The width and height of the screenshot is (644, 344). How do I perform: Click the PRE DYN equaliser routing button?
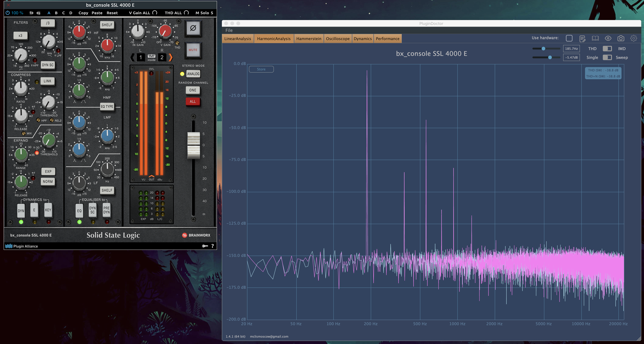[x=107, y=210]
